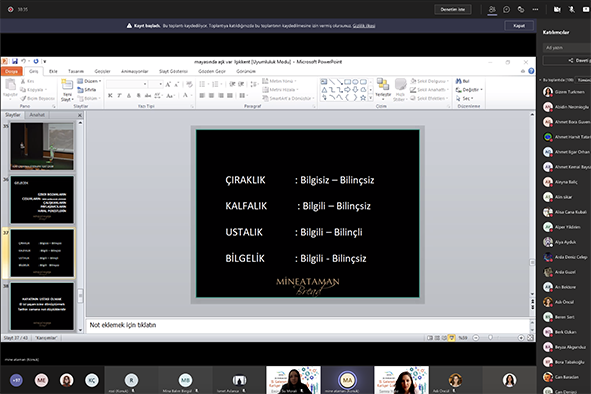
Task: Switch to the Tasarım ribbon tab
Action: click(x=76, y=71)
